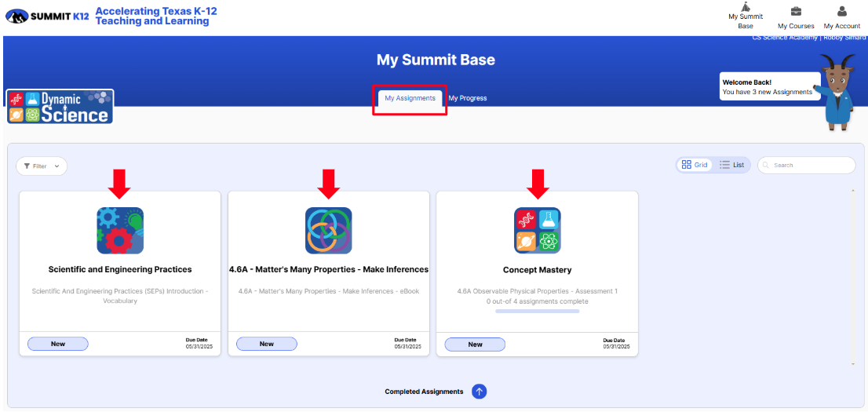
Task: Open My Summit Base from top navigation
Action: (746, 15)
